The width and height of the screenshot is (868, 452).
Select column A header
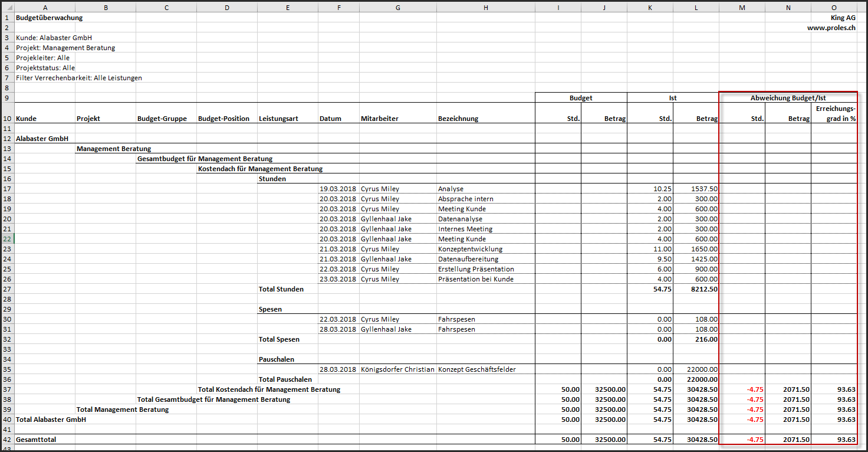click(x=45, y=7)
